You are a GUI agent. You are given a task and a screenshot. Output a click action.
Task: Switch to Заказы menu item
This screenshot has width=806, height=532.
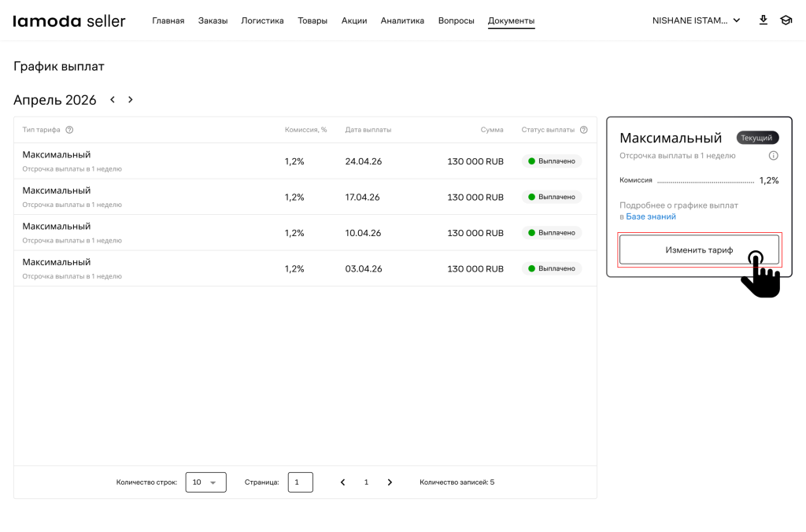point(213,21)
